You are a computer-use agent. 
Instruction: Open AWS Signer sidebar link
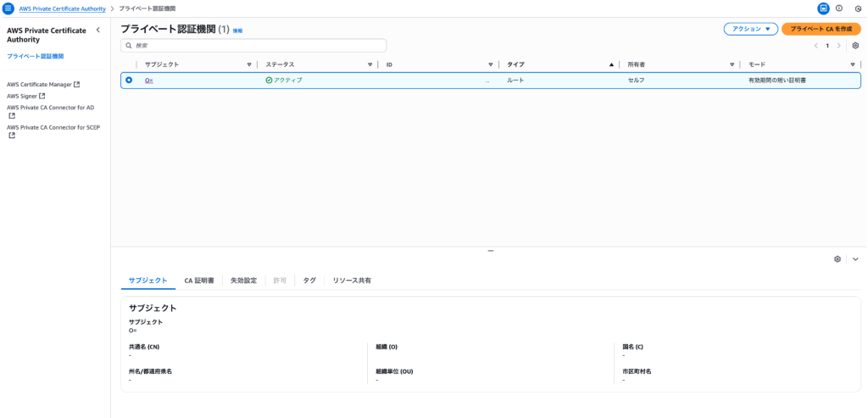(x=22, y=96)
